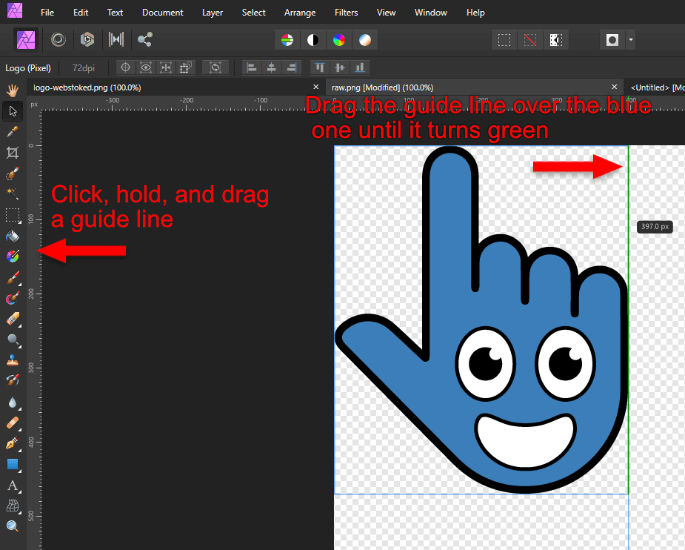Switch to the Liquify persona
Image resolution: width=685 pixels, height=550 pixels.
click(x=60, y=40)
